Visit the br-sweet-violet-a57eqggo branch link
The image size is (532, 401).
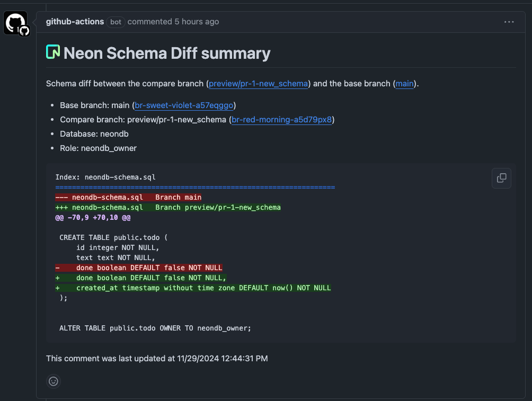tap(184, 105)
